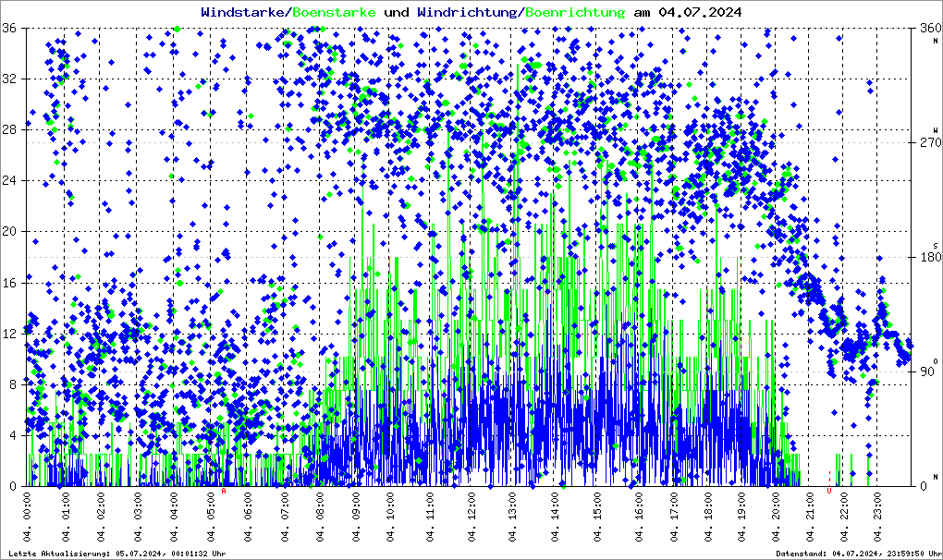Click the '04. 16:00' time label
This screenshot has height=560, width=943.
click(x=638, y=517)
